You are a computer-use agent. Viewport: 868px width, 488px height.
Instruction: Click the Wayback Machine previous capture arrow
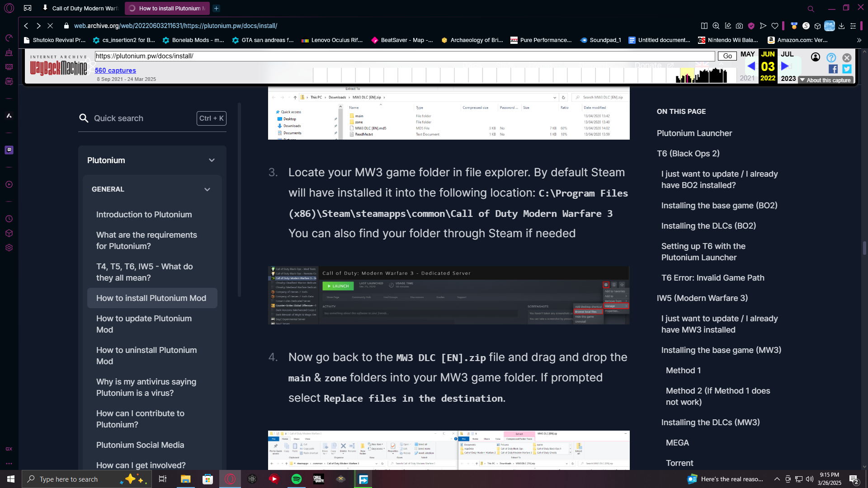751,66
